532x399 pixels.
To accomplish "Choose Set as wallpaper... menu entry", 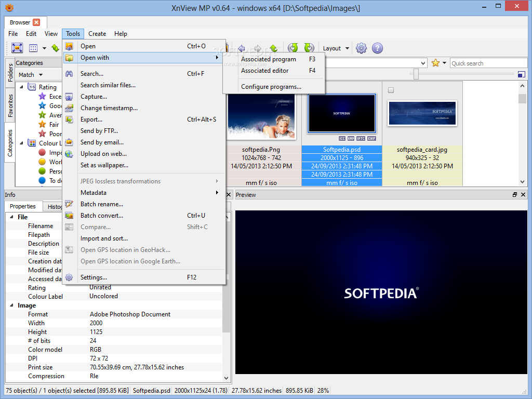I will 144,165.
